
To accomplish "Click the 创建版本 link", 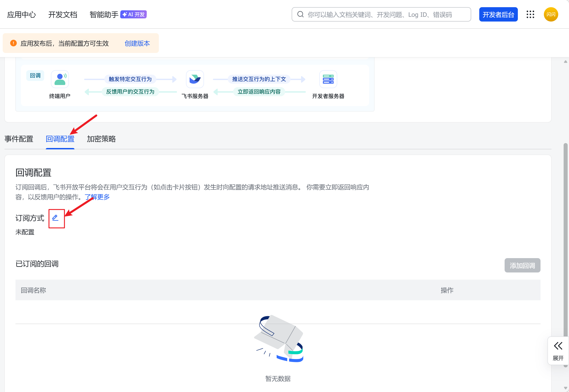I will (137, 44).
